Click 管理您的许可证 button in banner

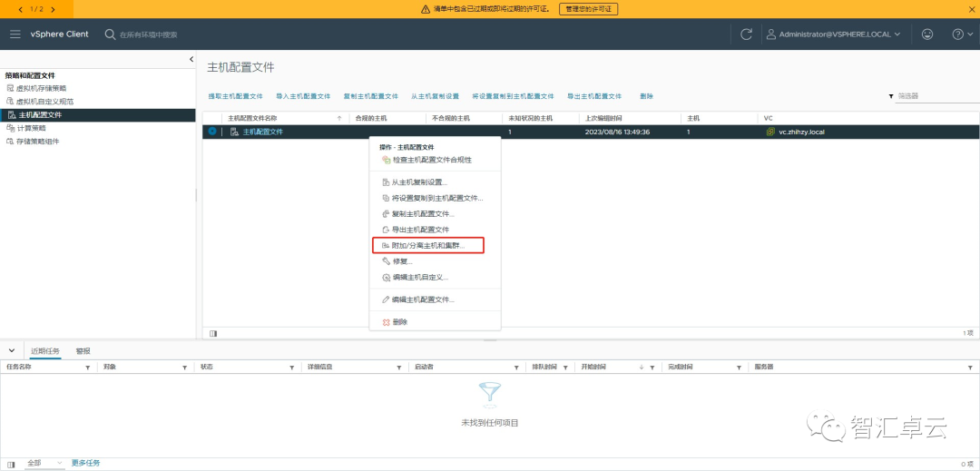click(x=588, y=9)
